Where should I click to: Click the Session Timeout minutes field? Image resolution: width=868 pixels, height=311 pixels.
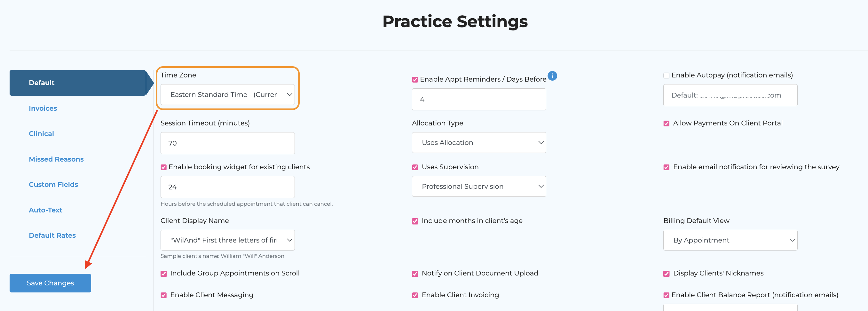(227, 143)
